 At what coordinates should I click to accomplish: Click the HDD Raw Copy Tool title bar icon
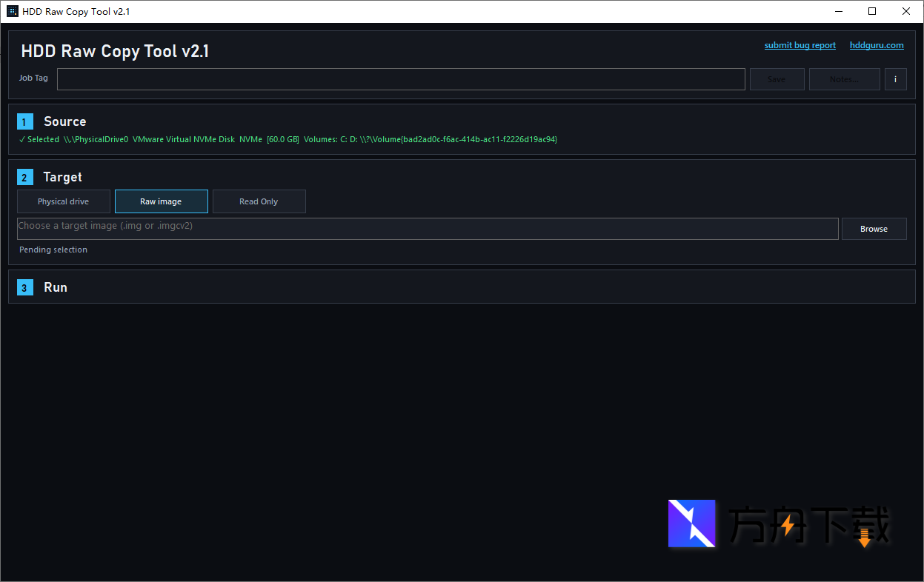point(13,11)
